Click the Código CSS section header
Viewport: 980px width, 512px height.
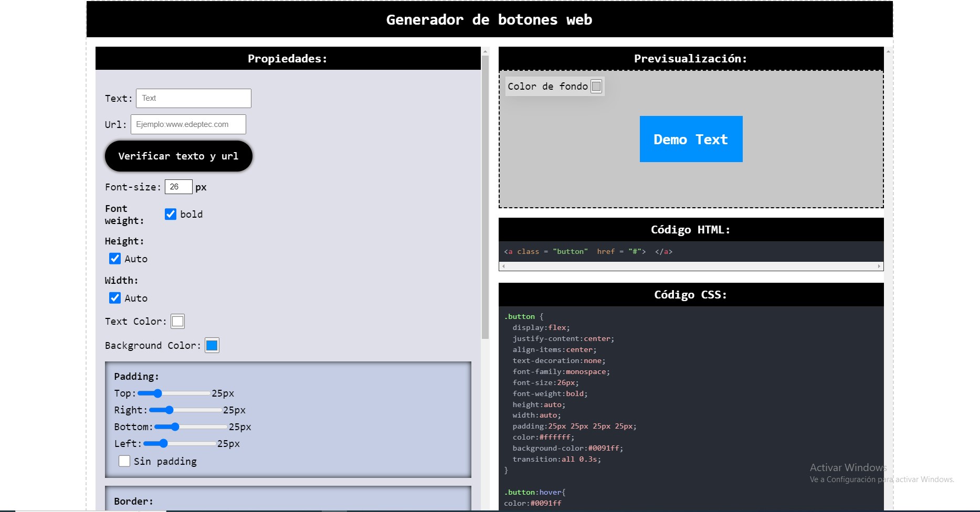pos(691,294)
